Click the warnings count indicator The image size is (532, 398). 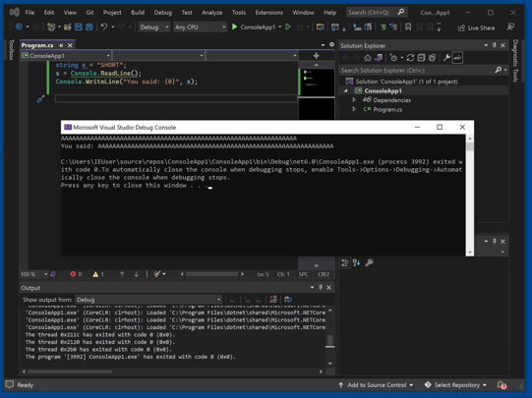click(x=98, y=274)
